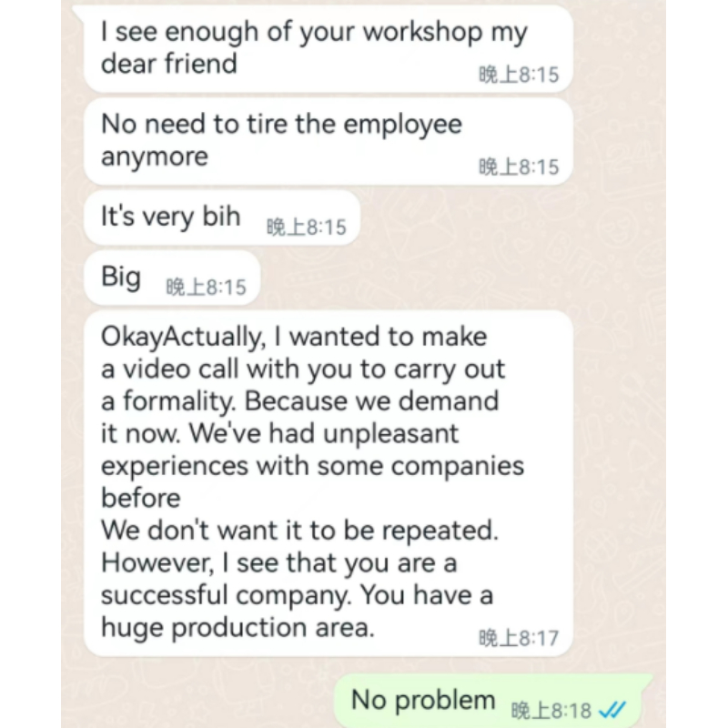The width and height of the screenshot is (728, 728).
Task: Click the 8:17 timestamp on the long message
Action: (x=519, y=638)
